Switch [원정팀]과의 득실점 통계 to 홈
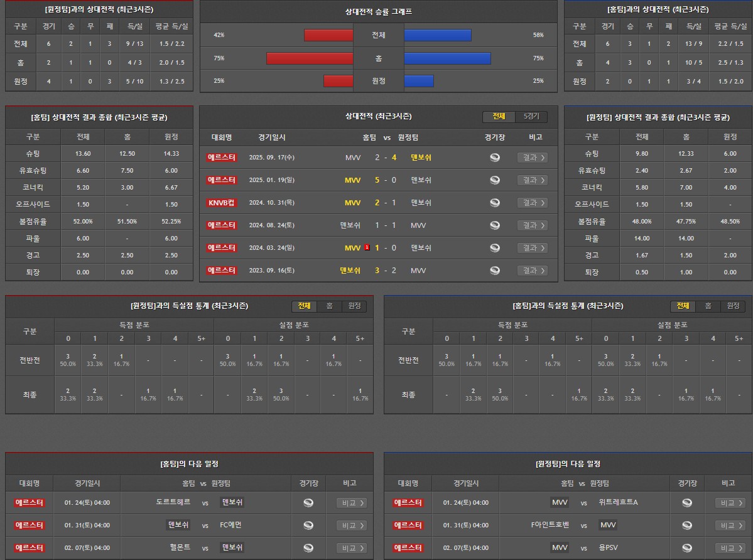The height and width of the screenshot is (560, 753). click(x=329, y=306)
